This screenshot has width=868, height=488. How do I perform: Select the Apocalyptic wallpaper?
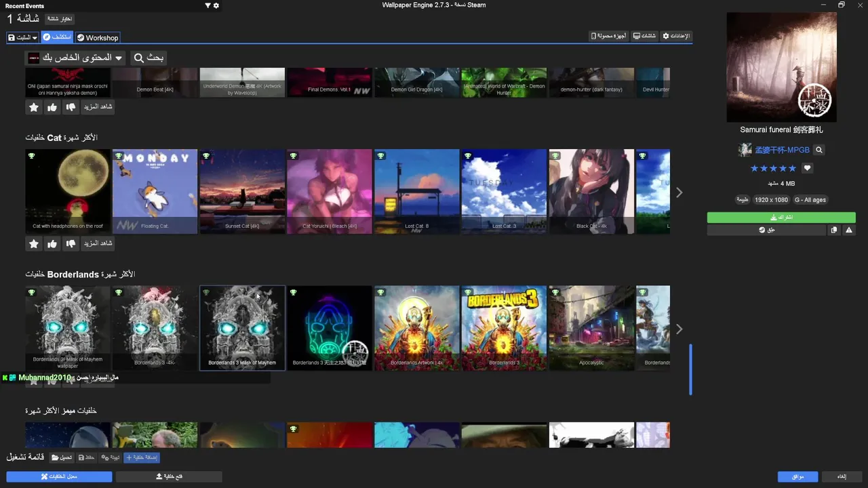591,328
